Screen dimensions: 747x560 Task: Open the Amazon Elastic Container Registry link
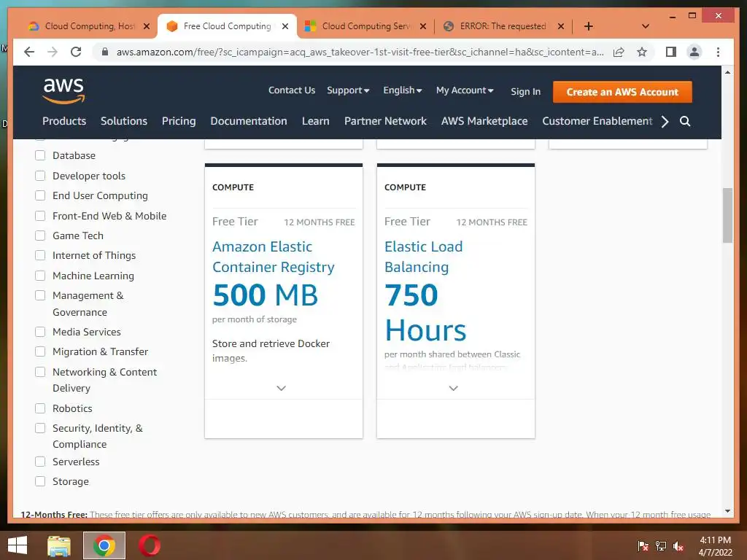click(x=274, y=257)
